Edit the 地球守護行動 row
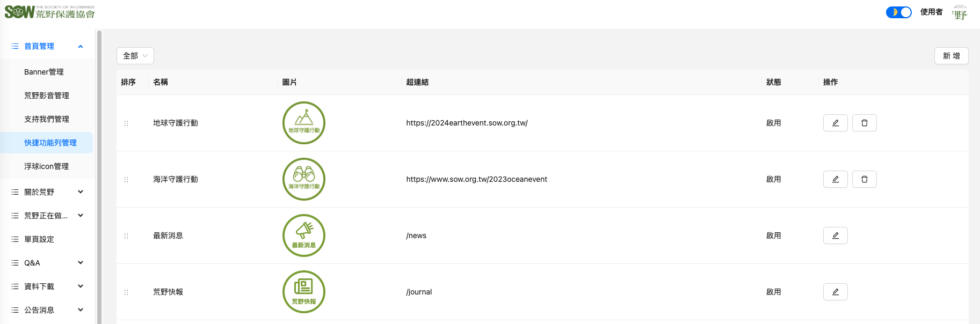This screenshot has width=980, height=324. coord(835,123)
